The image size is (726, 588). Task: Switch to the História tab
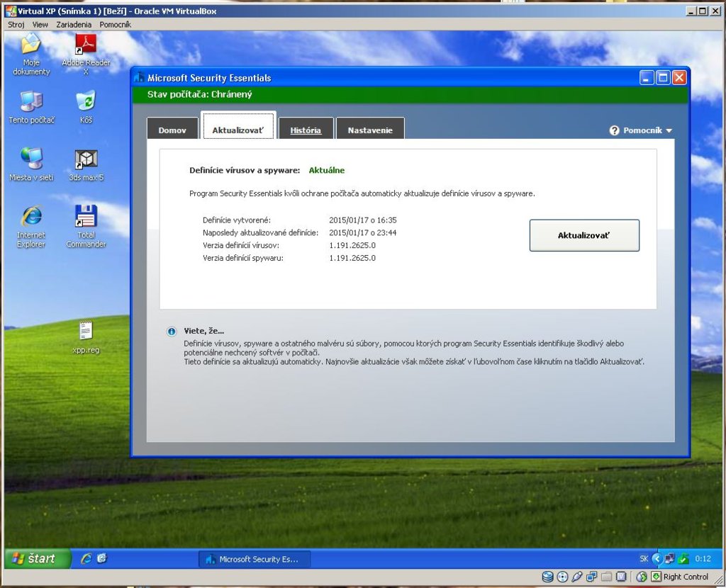pyautogui.click(x=306, y=128)
